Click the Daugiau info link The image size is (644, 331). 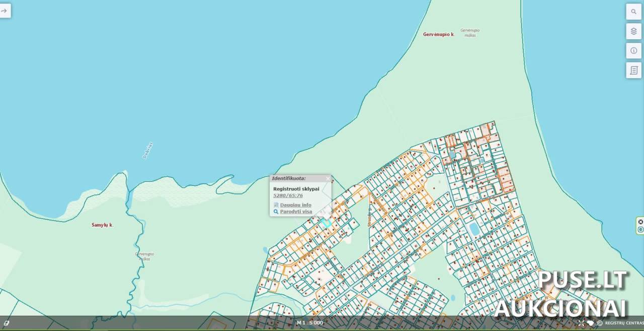click(x=295, y=205)
